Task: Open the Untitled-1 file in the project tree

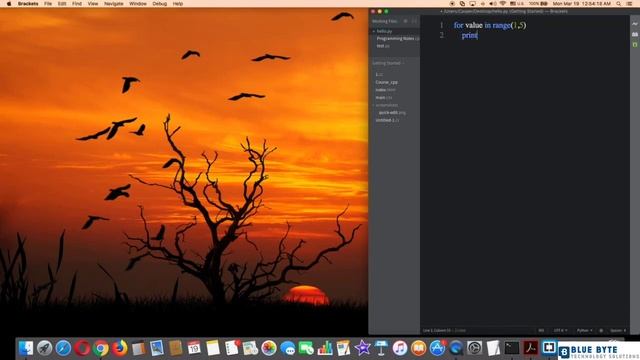Action: (387, 120)
